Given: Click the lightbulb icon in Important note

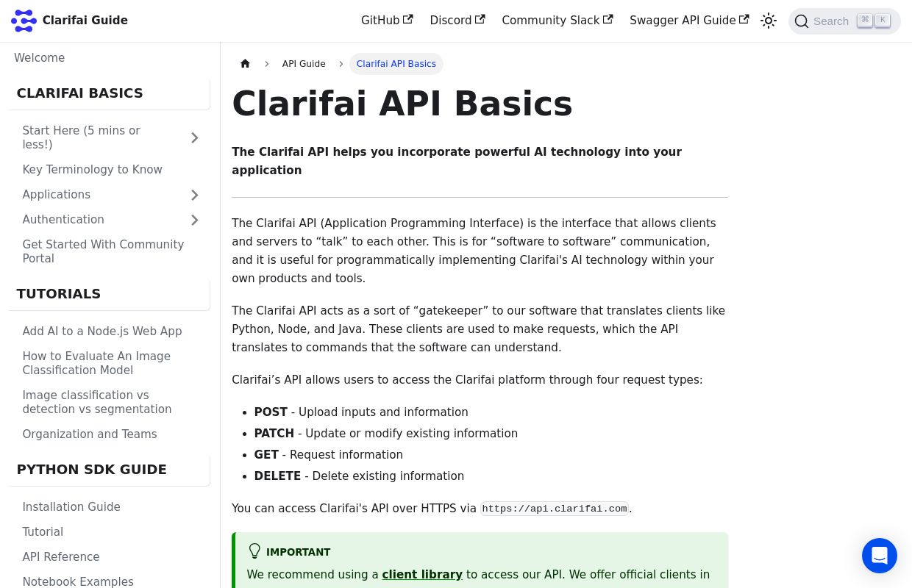Looking at the screenshot, I should point(254,551).
